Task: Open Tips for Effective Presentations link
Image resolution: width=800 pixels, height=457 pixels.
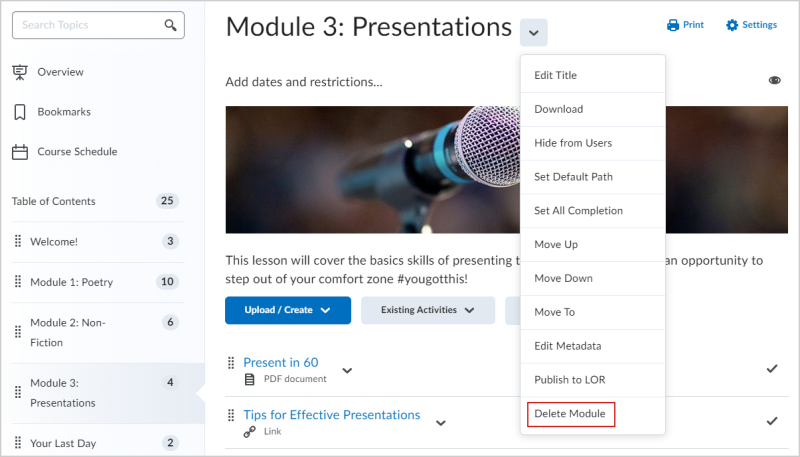Action: pyautogui.click(x=331, y=415)
